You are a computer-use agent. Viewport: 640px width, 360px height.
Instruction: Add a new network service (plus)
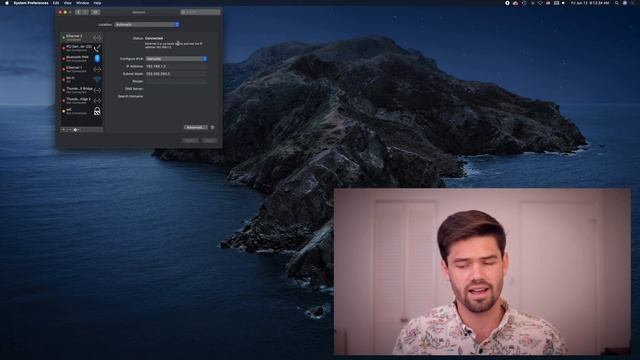tap(64, 130)
